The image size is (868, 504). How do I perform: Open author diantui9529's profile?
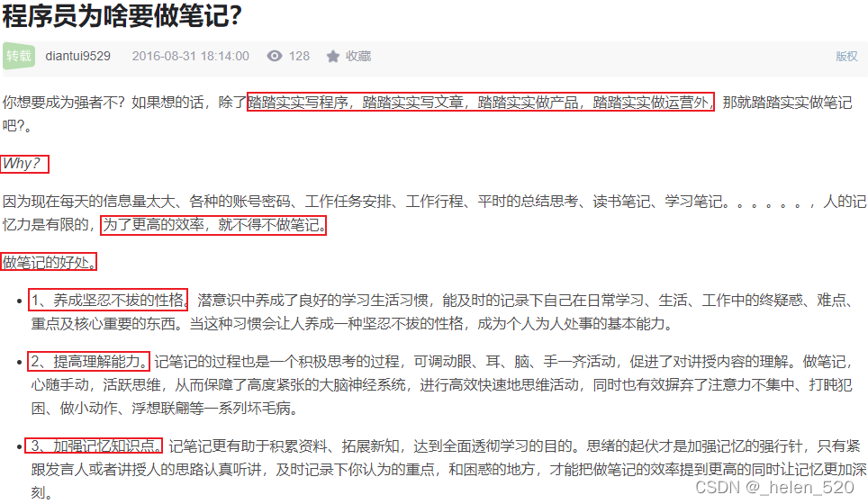(x=78, y=56)
